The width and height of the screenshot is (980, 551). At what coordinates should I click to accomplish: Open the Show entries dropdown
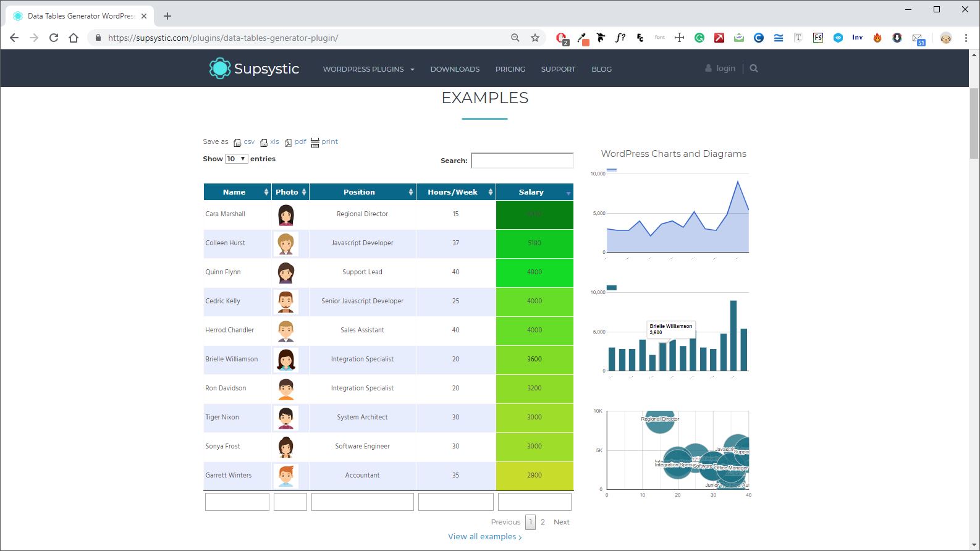[236, 159]
